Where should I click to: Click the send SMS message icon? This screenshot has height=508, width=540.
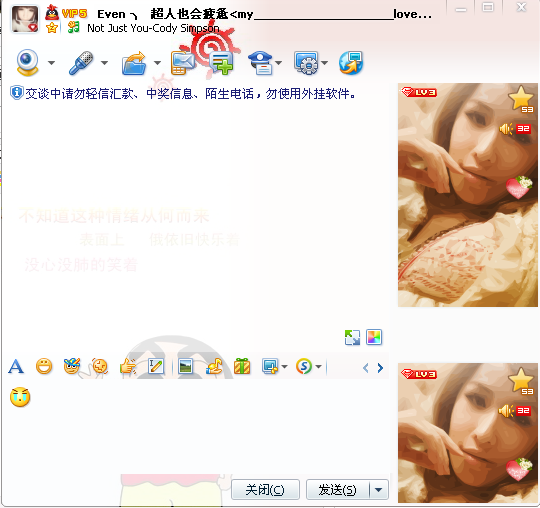coord(183,63)
